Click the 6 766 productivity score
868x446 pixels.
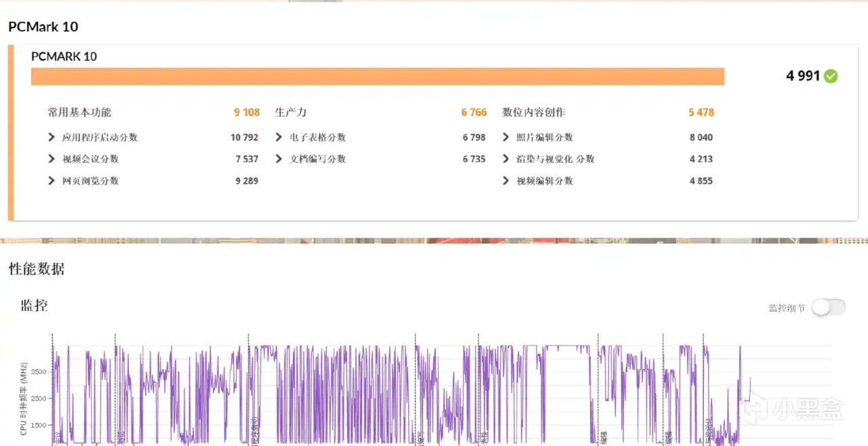pyautogui.click(x=474, y=113)
